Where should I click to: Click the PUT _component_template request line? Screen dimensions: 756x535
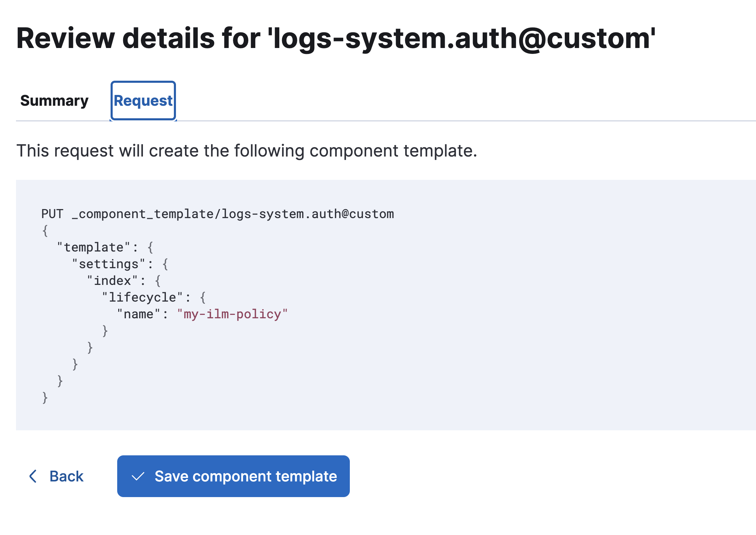tap(217, 214)
